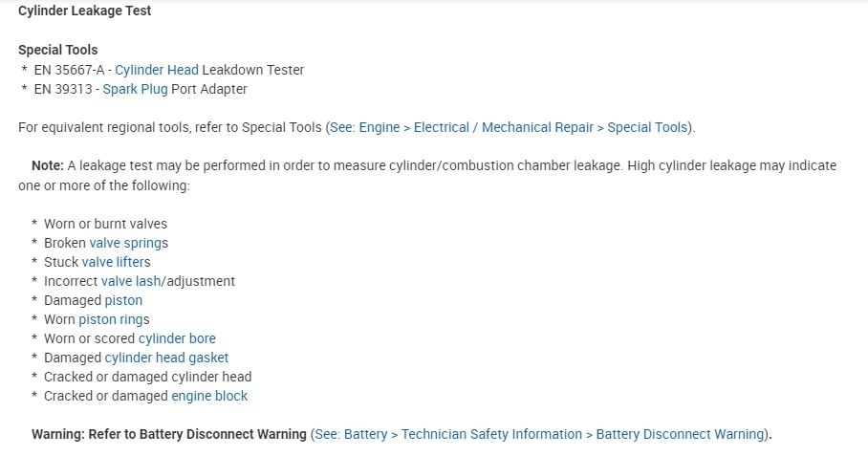Follow the Battery Disconnect Warning reference link
Image resolution: width=868 pixels, height=456 pixels.
tap(539, 434)
